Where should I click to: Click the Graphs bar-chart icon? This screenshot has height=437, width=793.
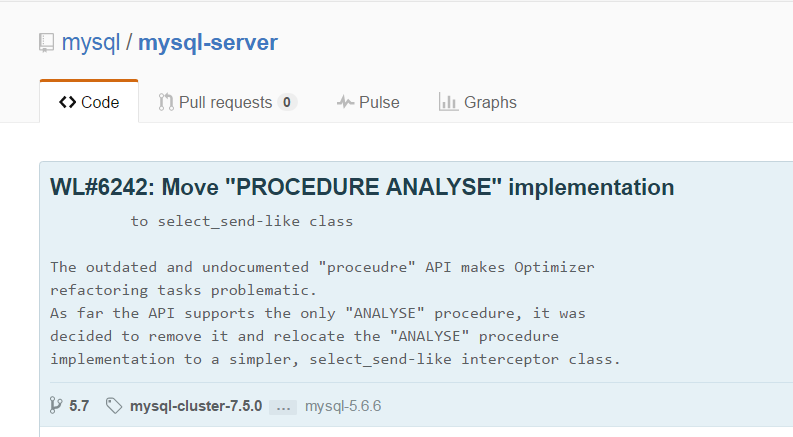[448, 102]
